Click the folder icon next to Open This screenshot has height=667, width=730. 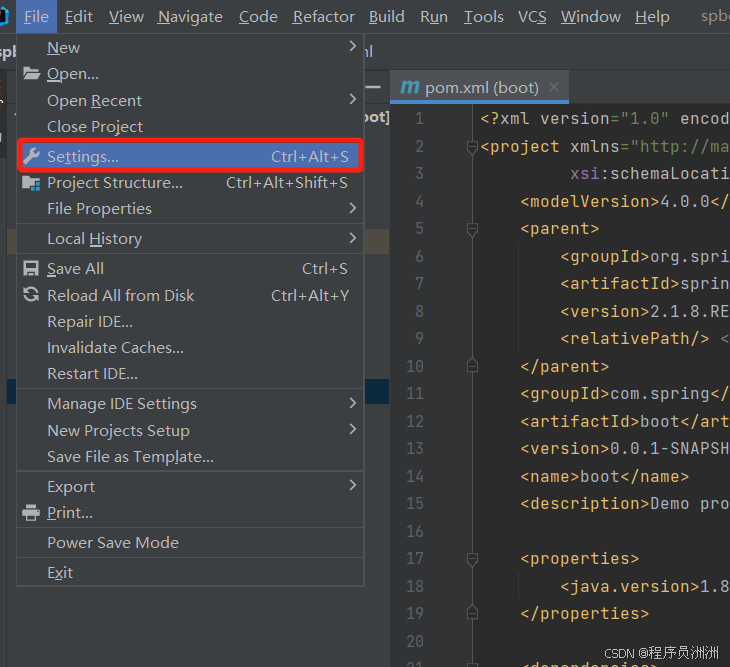(x=31, y=74)
